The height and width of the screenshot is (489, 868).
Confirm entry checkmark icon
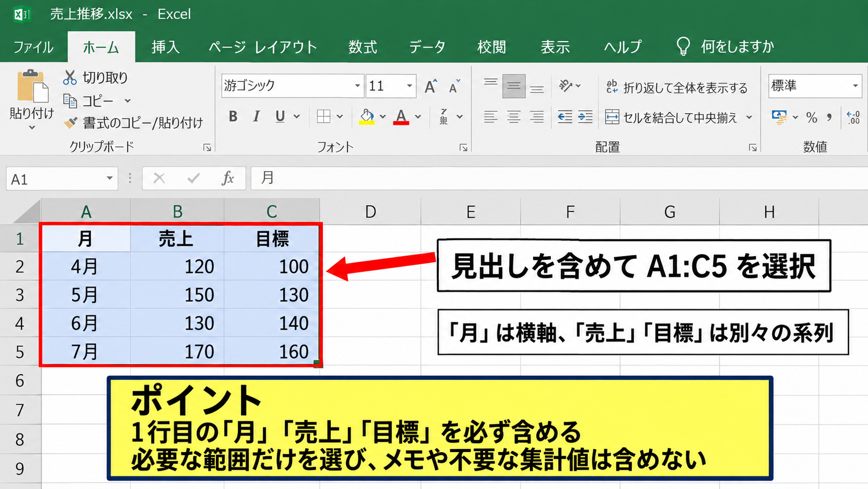click(194, 178)
